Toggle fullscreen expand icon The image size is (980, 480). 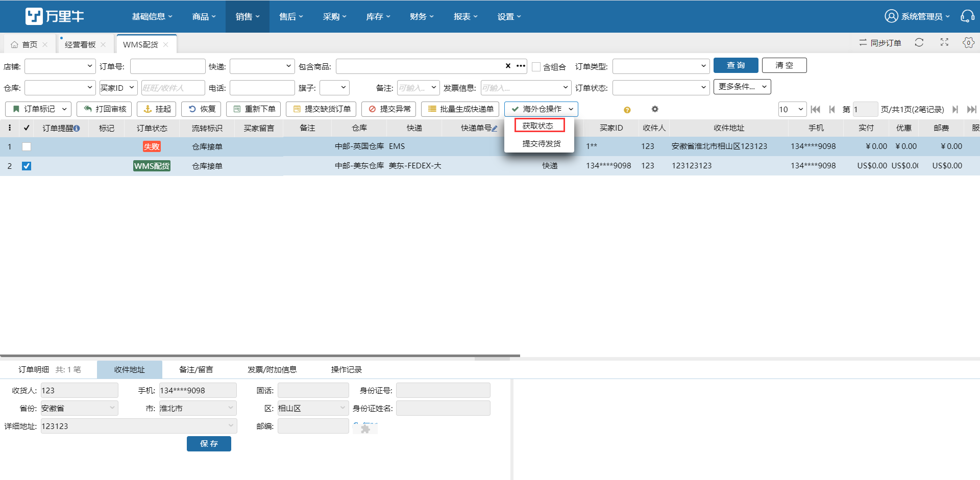pos(944,43)
